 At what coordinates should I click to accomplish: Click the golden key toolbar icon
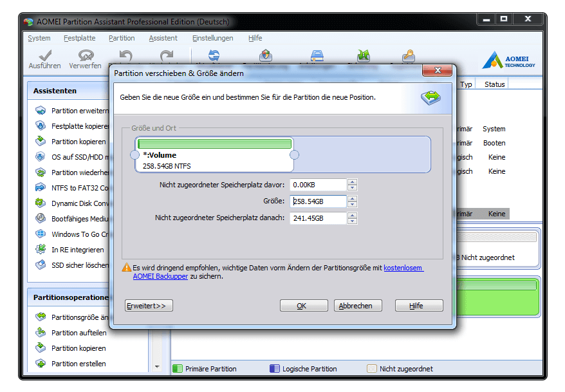409,55
